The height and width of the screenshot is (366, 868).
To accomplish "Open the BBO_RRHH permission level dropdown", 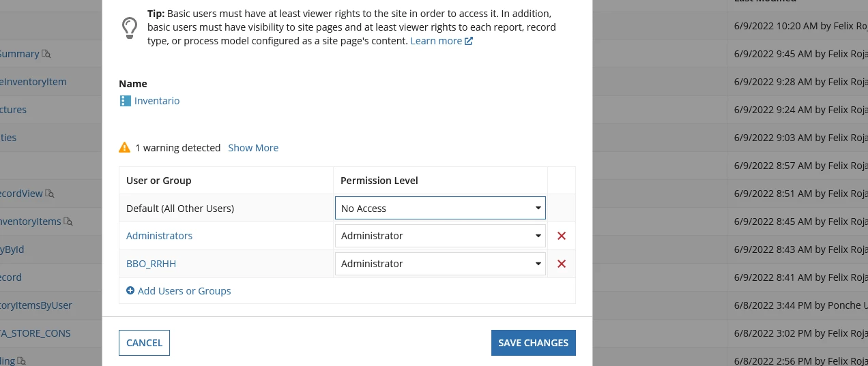I will click(x=440, y=264).
